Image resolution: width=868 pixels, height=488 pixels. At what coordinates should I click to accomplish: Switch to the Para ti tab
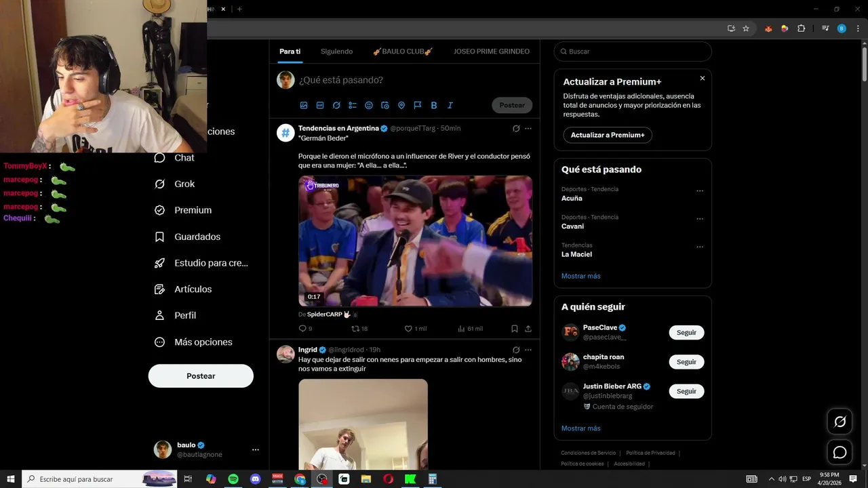point(290,52)
